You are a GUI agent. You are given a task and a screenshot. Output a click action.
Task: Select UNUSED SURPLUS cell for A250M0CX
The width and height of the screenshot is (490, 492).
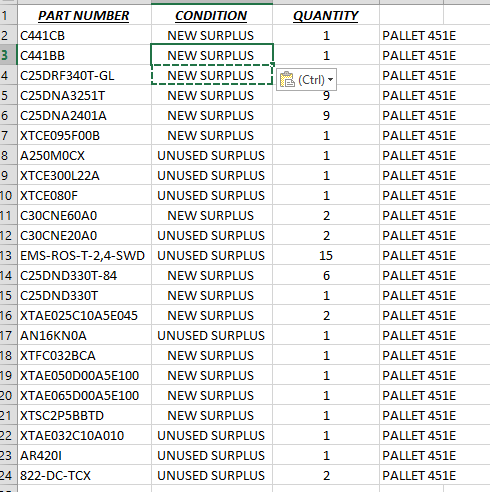point(212,155)
